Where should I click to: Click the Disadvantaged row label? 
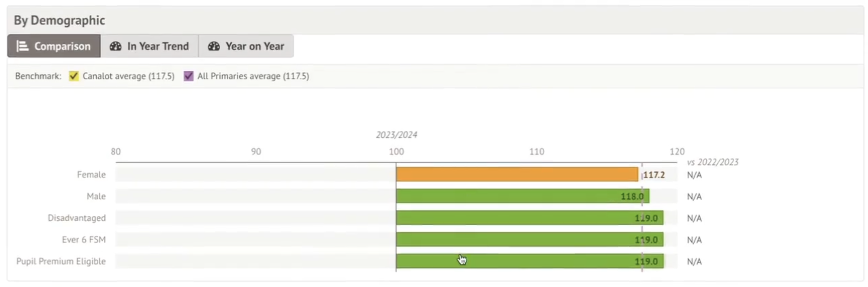pyautogui.click(x=77, y=218)
